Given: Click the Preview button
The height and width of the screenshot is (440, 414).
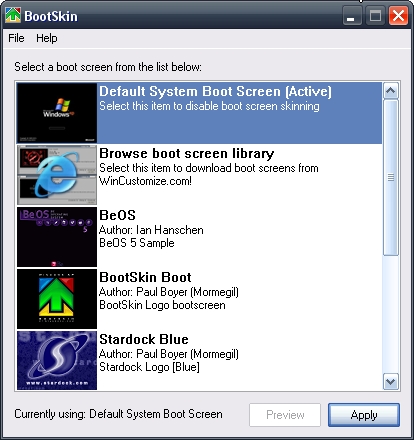Looking at the screenshot, I should 285,415.
